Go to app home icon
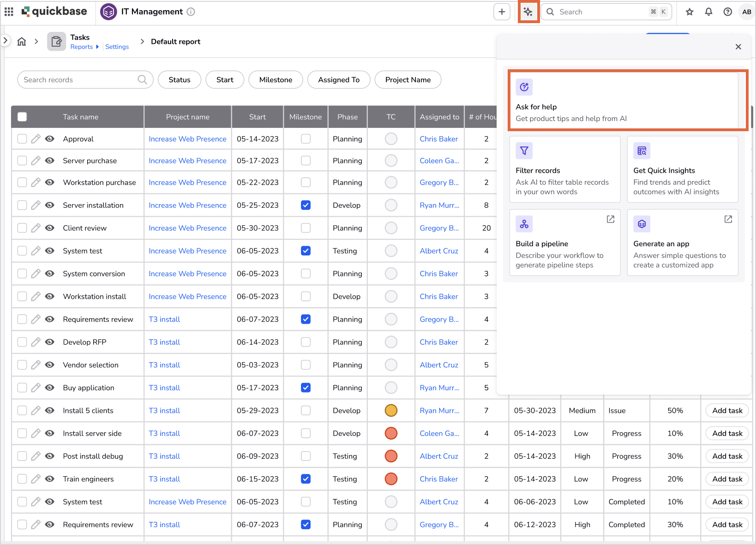Screen dimensions: 756x545 click(22, 42)
